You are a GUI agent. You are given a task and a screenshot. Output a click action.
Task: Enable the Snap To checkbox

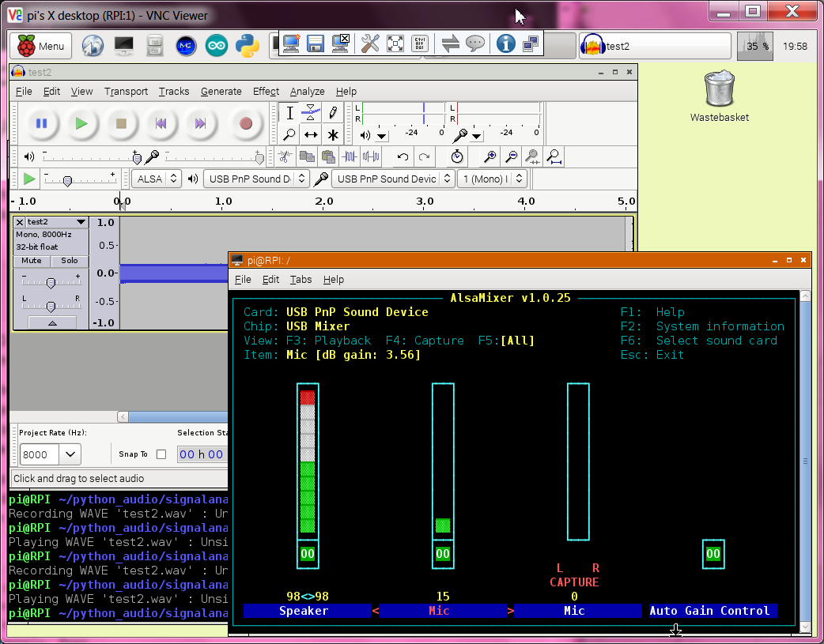pos(161,454)
